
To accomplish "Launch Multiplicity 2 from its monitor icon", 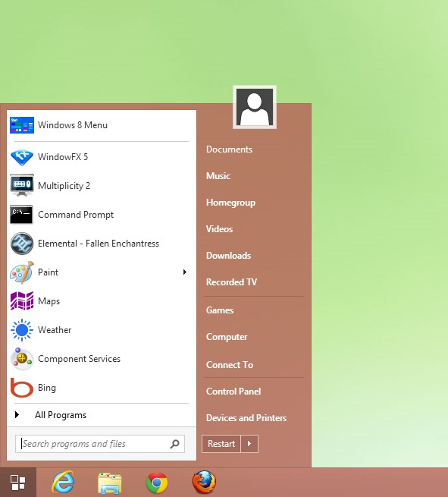I will [x=22, y=185].
